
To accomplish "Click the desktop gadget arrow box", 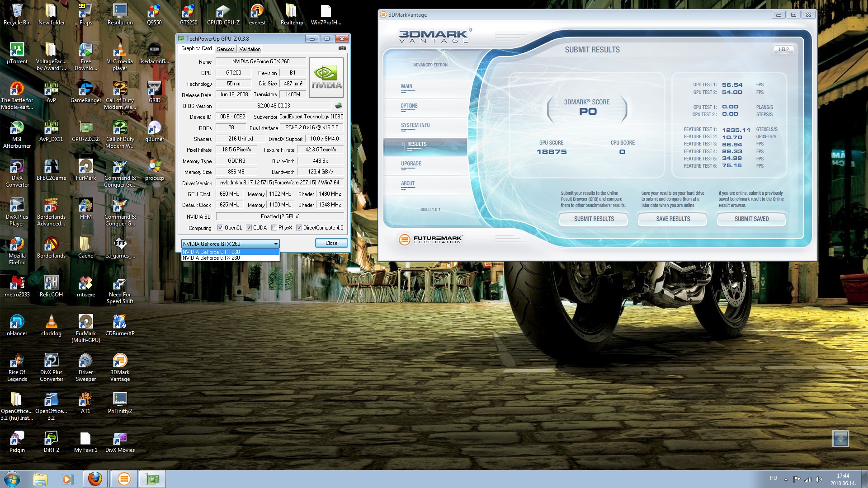I will pos(840,439).
